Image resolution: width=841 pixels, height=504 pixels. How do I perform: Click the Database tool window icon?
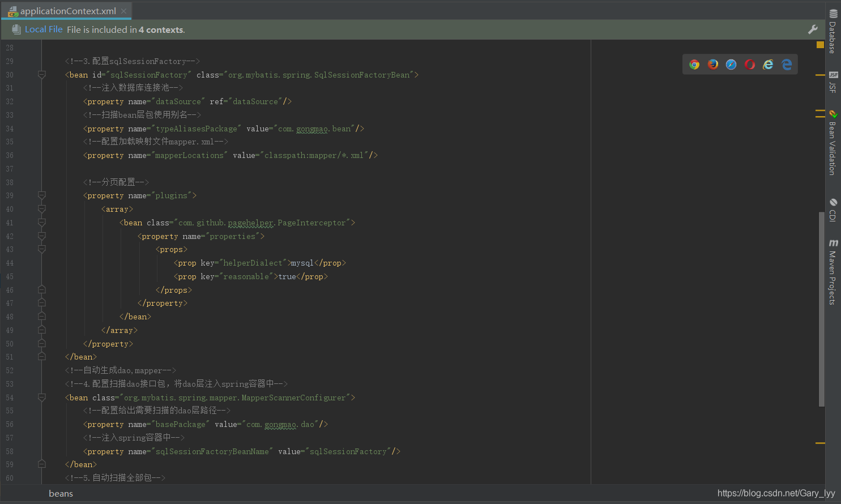coord(833,14)
